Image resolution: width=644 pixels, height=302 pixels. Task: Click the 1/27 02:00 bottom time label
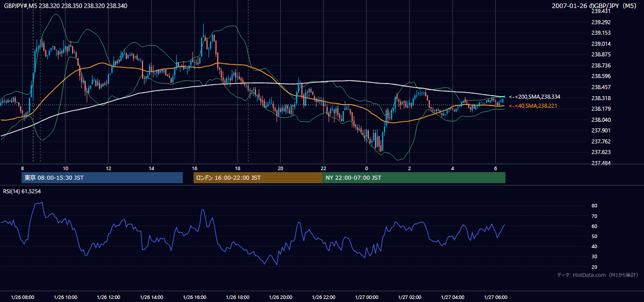pos(410,297)
